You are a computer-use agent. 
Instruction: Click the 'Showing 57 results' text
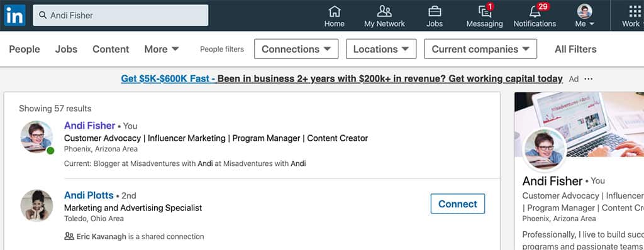(x=55, y=109)
